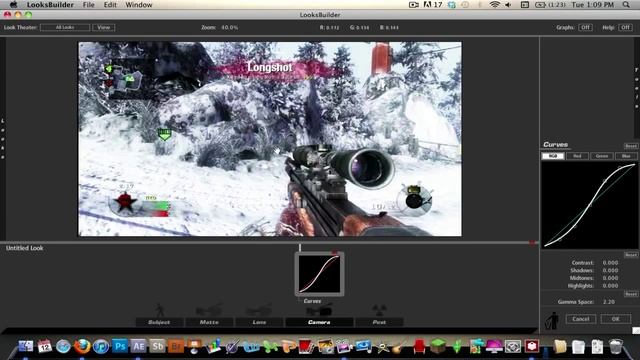Select the Red curve channel
Image resolution: width=640 pixels, height=360 pixels.
(577, 156)
